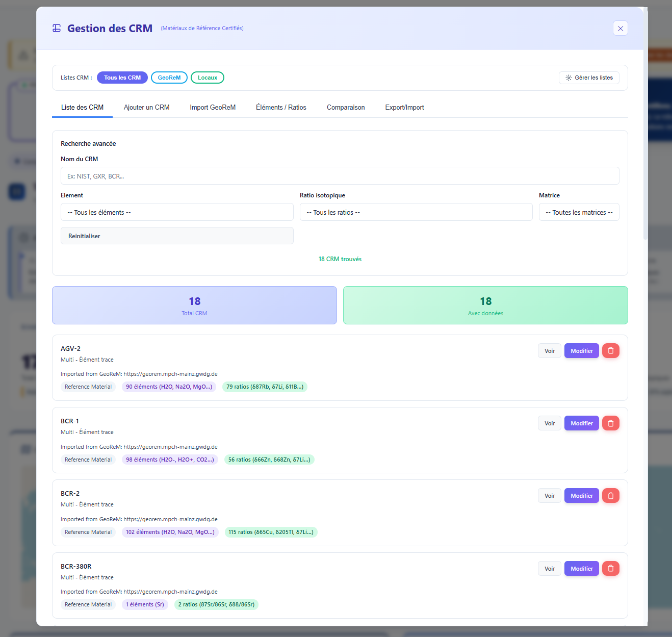Close the Gestion des CRM dialog

click(x=620, y=29)
